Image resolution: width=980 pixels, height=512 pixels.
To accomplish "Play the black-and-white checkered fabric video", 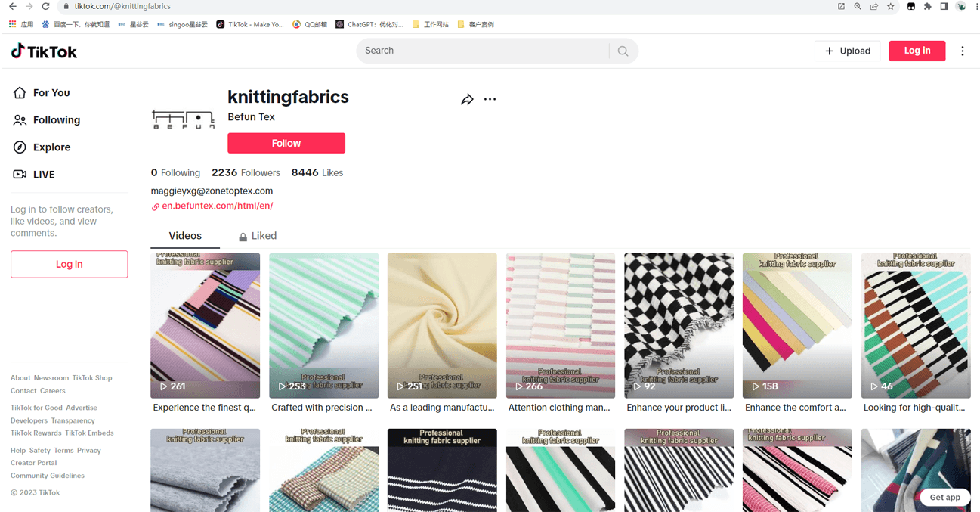I will [x=679, y=325].
